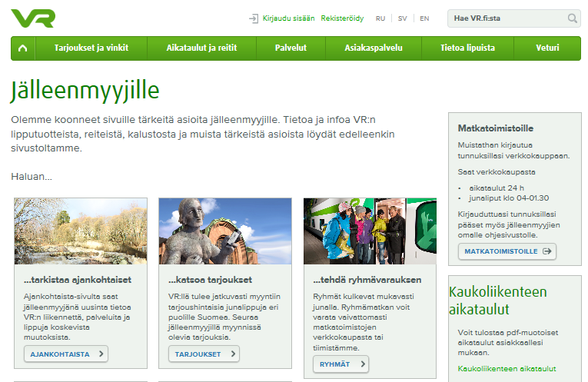Image resolution: width=588 pixels, height=382 pixels.
Task: Click Kirjaudu sisään link
Action: pos(288,18)
